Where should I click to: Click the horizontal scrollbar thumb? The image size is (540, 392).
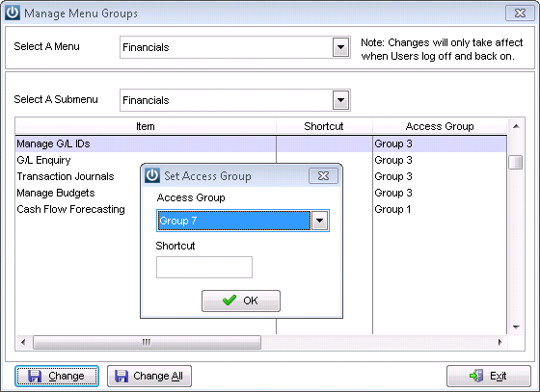coord(147,343)
